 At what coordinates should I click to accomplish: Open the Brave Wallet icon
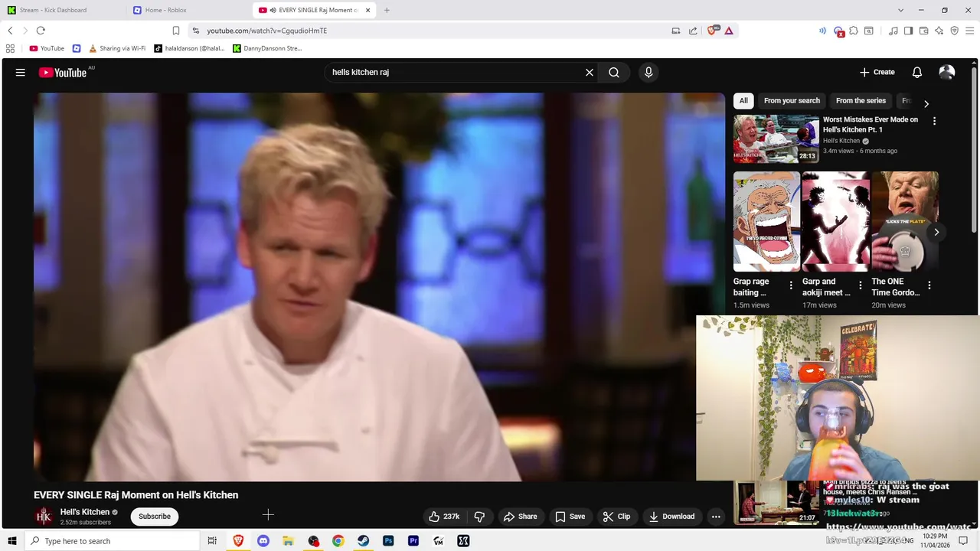point(924,31)
